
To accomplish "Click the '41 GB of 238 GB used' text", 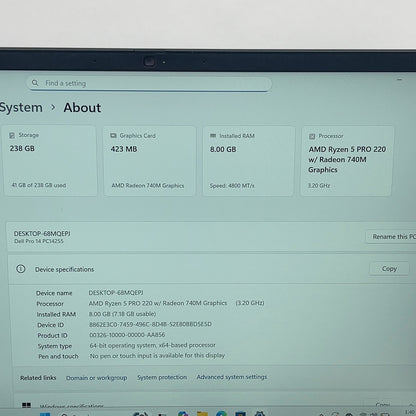I will (39, 185).
